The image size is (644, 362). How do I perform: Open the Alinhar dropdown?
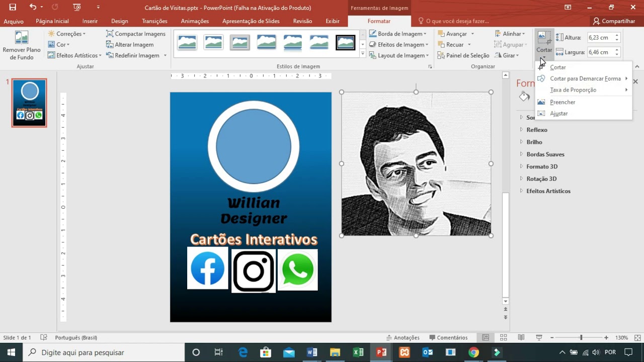pos(510,34)
